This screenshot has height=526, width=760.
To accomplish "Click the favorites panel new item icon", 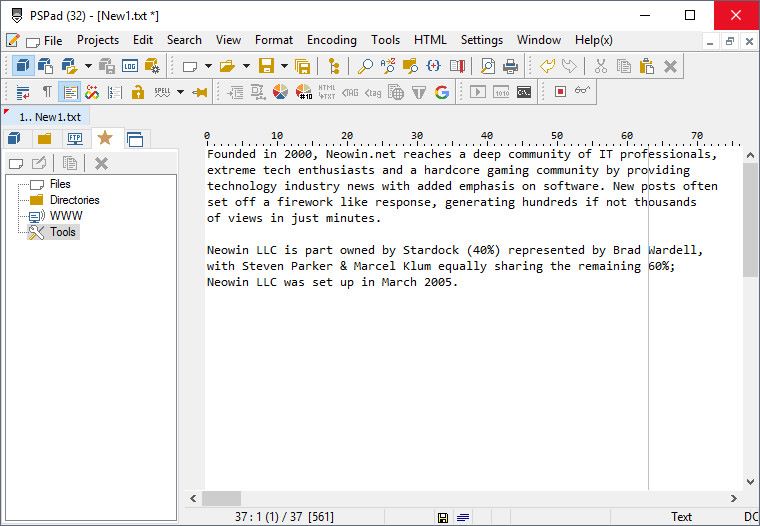I will point(16,163).
